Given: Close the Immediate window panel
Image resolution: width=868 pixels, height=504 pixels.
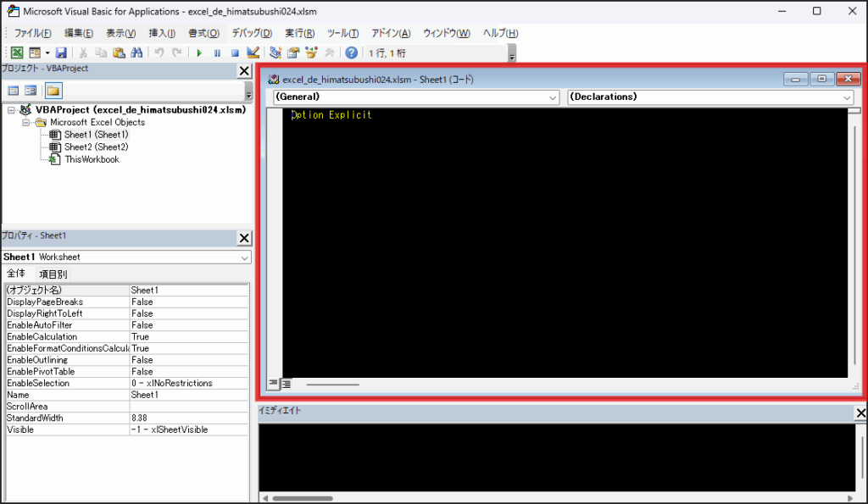Looking at the screenshot, I should [x=861, y=413].
